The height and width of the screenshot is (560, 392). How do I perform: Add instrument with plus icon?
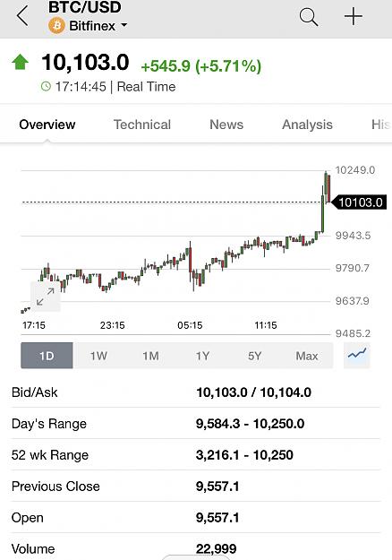coord(354,17)
